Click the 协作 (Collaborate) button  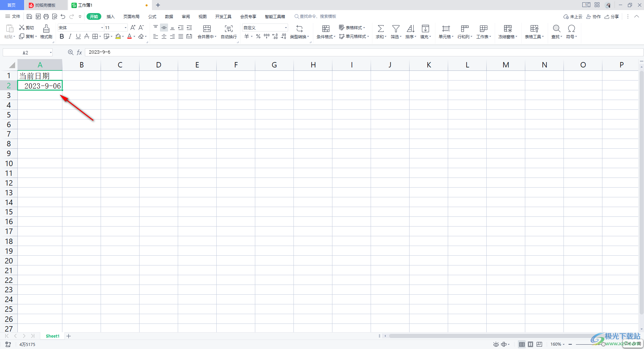click(x=593, y=16)
